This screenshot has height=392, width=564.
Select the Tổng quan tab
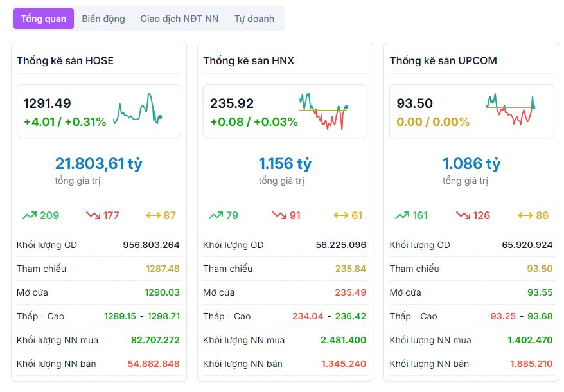[x=44, y=19]
